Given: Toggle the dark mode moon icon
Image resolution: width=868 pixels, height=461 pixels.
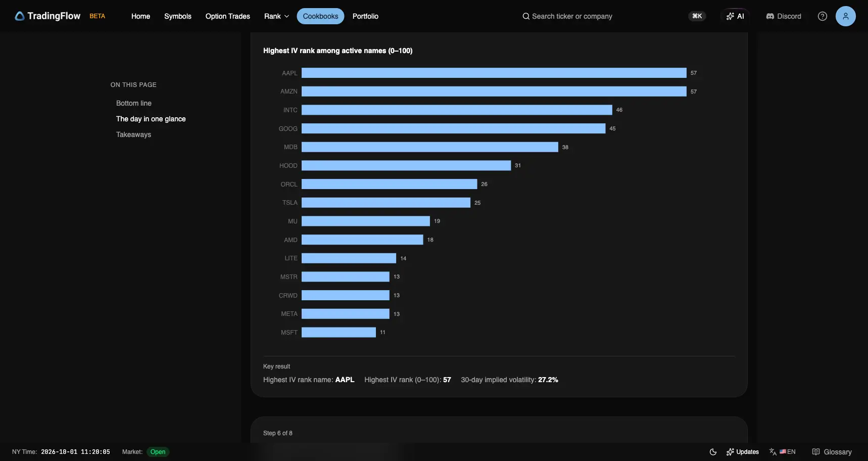Looking at the screenshot, I should 713,452.
